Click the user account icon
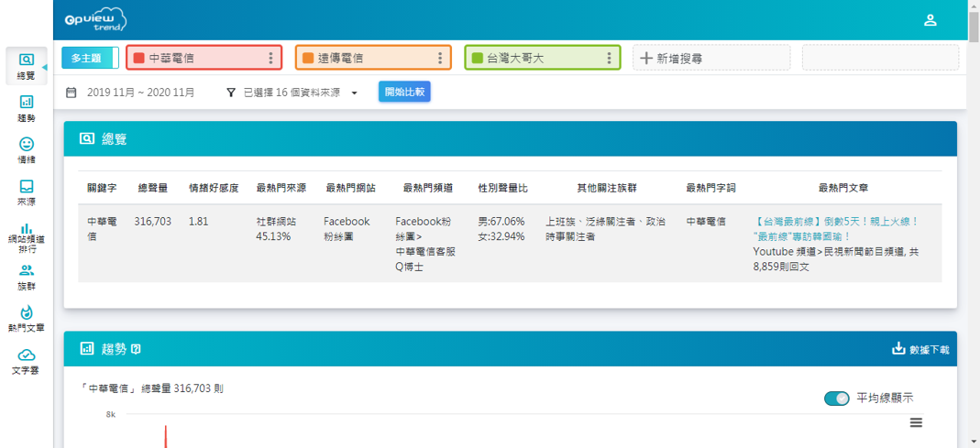The height and width of the screenshot is (448, 980). [x=930, y=20]
